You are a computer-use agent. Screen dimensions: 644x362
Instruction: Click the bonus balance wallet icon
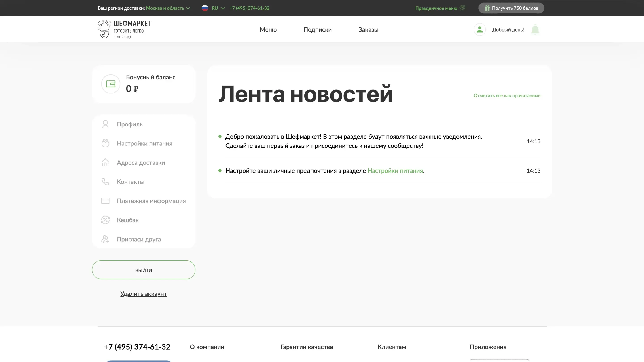coord(110,84)
